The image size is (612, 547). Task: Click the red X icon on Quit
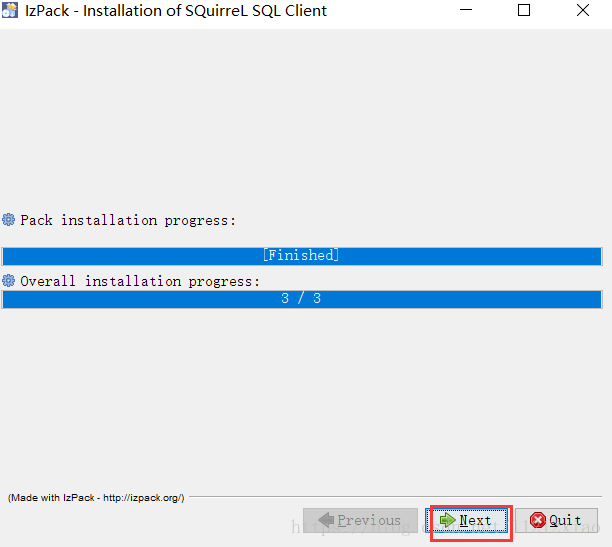tap(538, 520)
